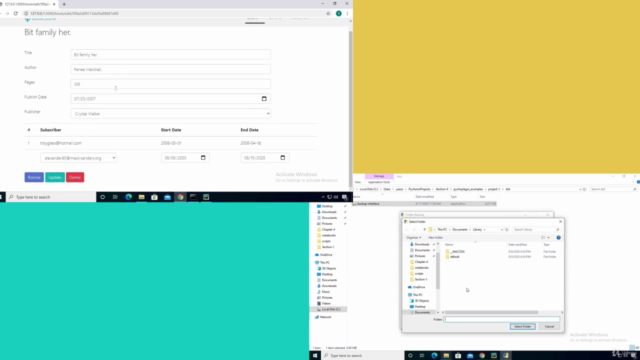
Task: Select Music in Explorer navigation pane
Action: [324, 292]
